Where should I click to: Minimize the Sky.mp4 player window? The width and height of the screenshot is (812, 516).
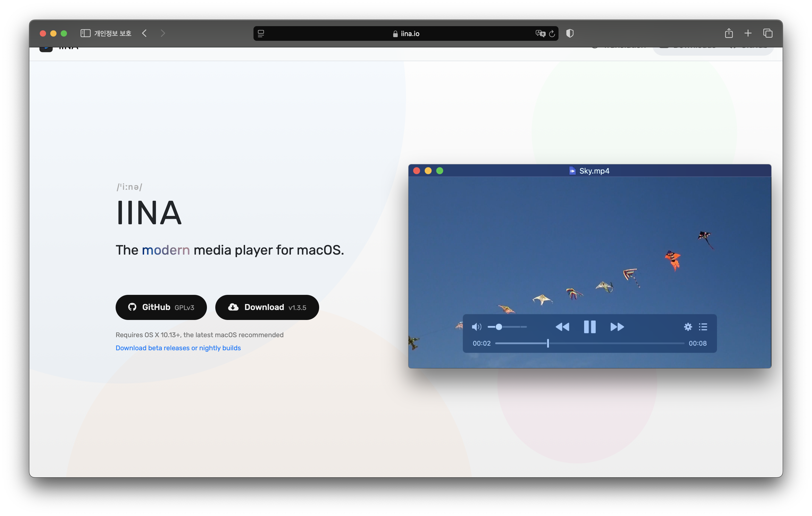[428, 170]
